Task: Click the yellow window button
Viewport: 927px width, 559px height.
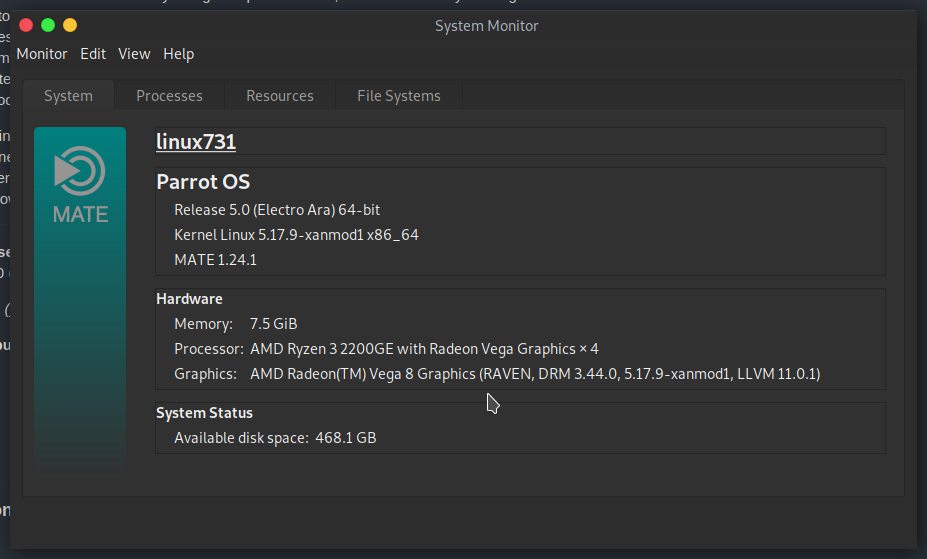Action: click(70, 25)
